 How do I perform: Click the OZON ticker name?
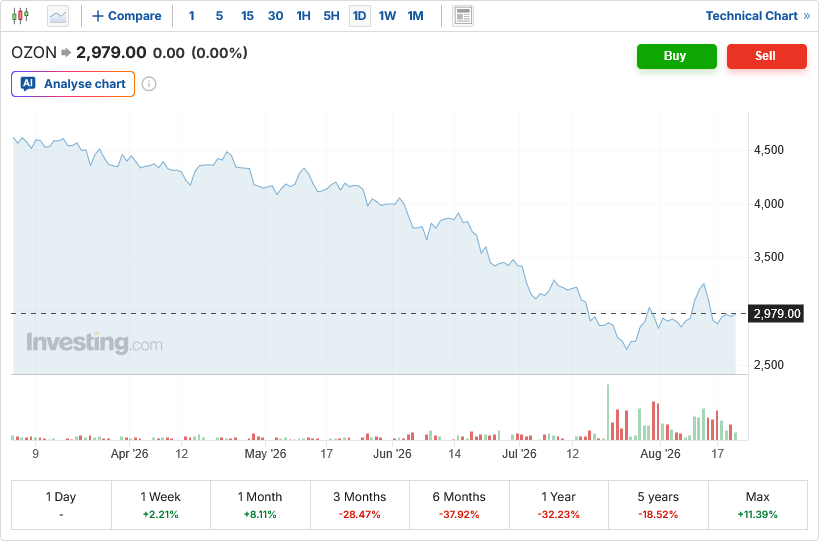[x=34, y=53]
